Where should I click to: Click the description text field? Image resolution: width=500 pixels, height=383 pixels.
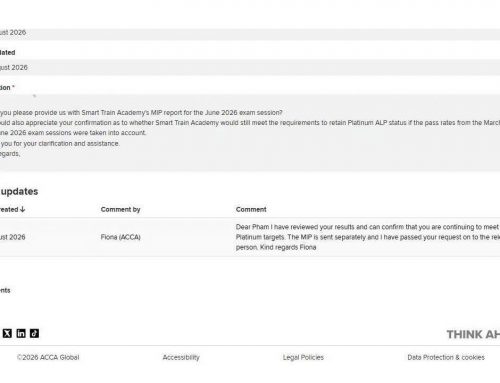click(x=250, y=133)
